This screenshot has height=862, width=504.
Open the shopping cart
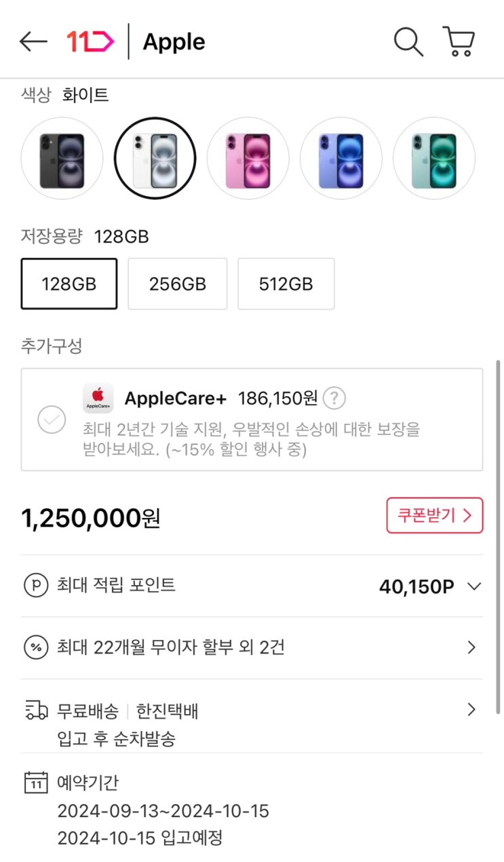coord(459,42)
